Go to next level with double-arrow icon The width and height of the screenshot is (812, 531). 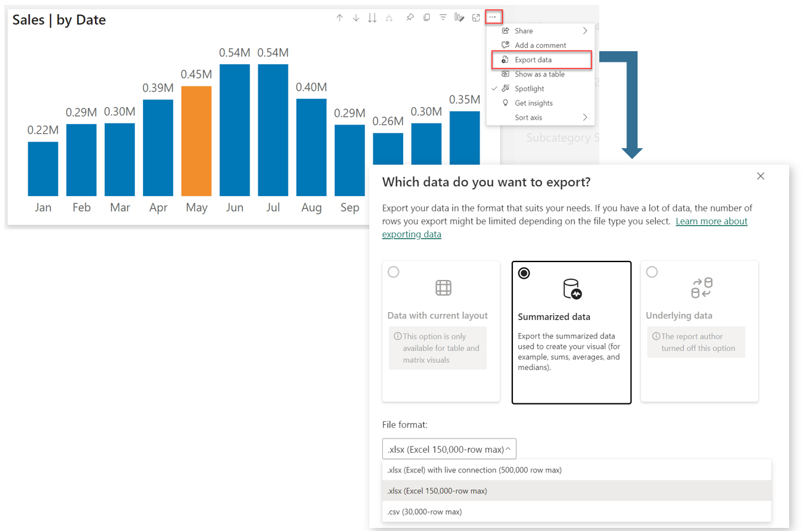pyautogui.click(x=372, y=18)
